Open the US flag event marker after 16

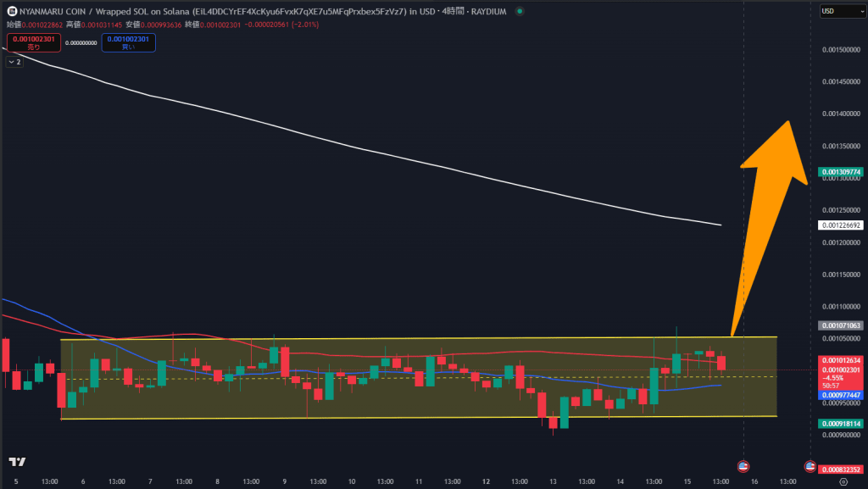click(810, 466)
